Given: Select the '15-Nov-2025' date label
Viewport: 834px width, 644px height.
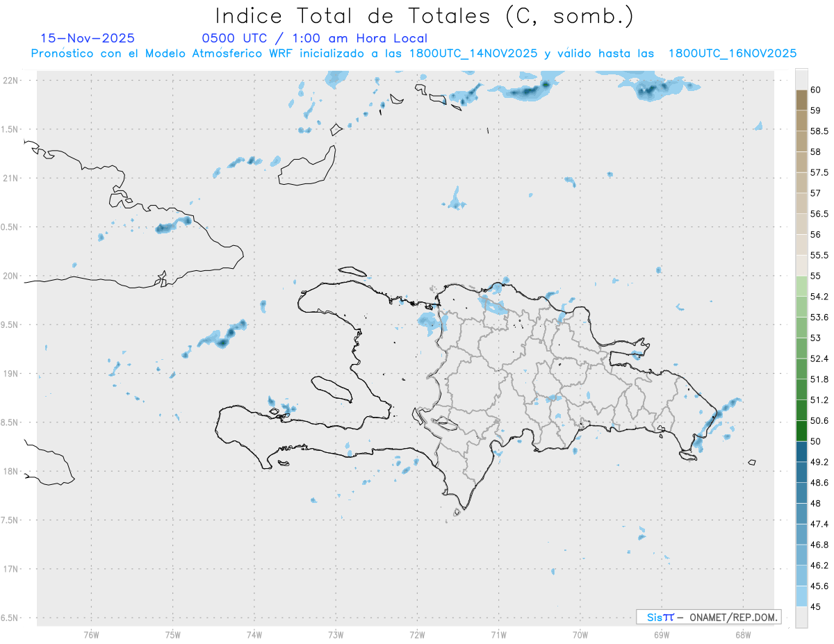Looking at the screenshot, I should click(x=88, y=38).
